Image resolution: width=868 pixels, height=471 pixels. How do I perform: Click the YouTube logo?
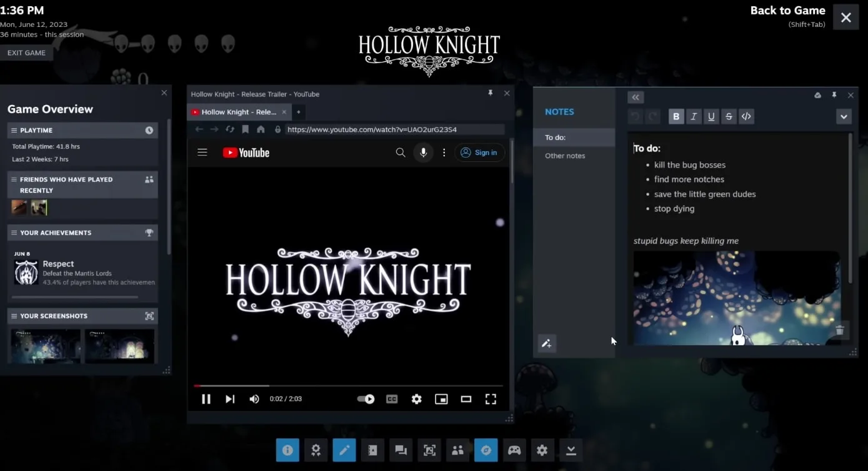point(246,153)
